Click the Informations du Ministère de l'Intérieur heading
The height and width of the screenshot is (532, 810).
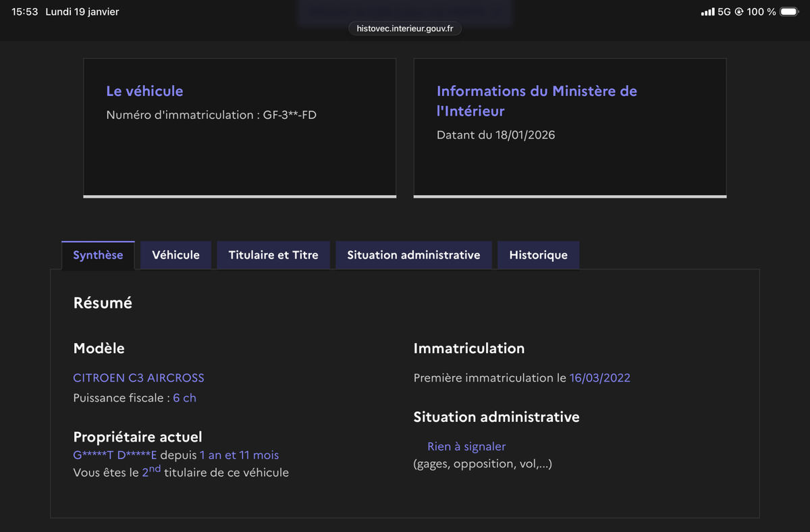537,101
